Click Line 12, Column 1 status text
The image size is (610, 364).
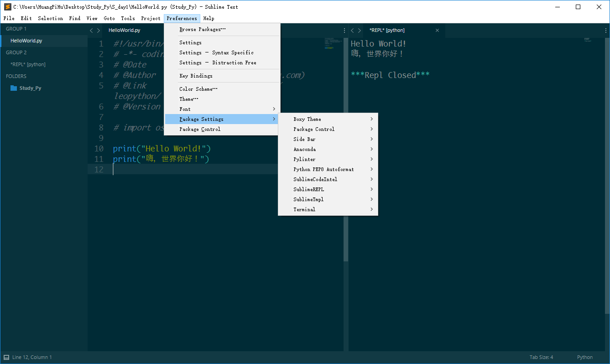32,357
